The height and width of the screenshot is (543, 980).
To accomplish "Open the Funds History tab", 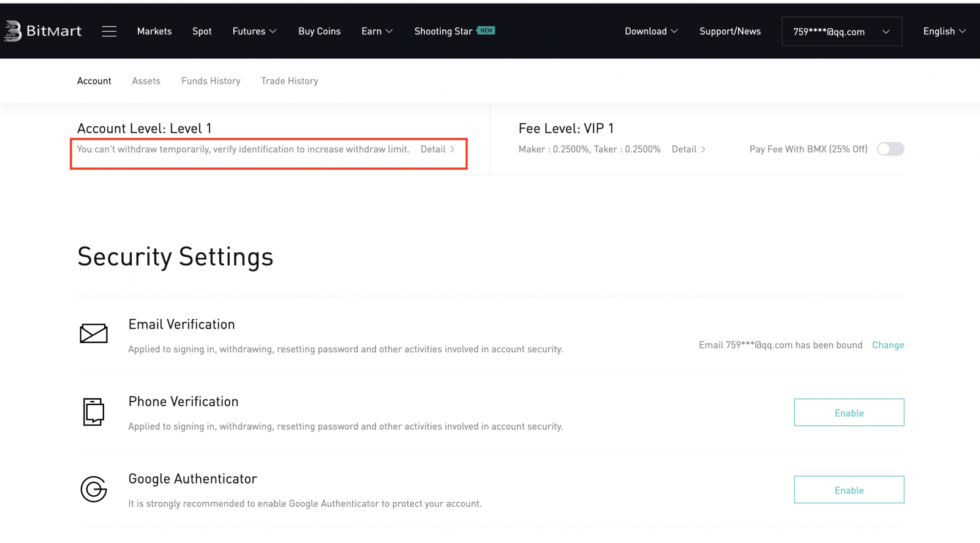I will pyautogui.click(x=211, y=81).
